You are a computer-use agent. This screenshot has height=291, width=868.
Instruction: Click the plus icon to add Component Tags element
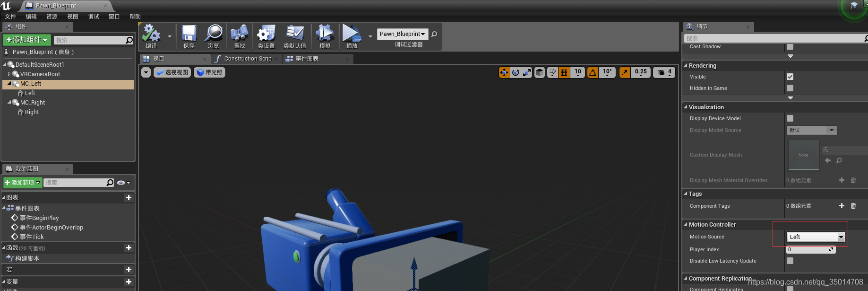[x=842, y=206]
